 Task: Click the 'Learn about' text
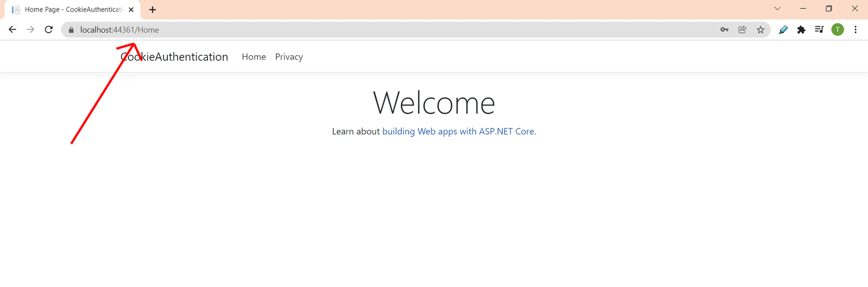coord(356,132)
